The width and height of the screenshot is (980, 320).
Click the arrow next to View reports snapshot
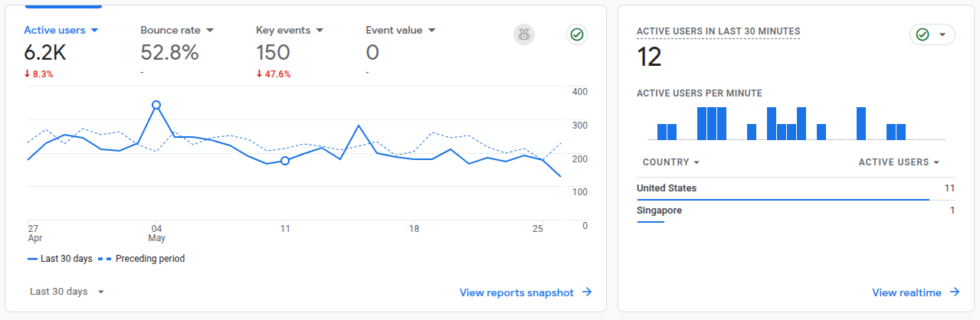[587, 292]
